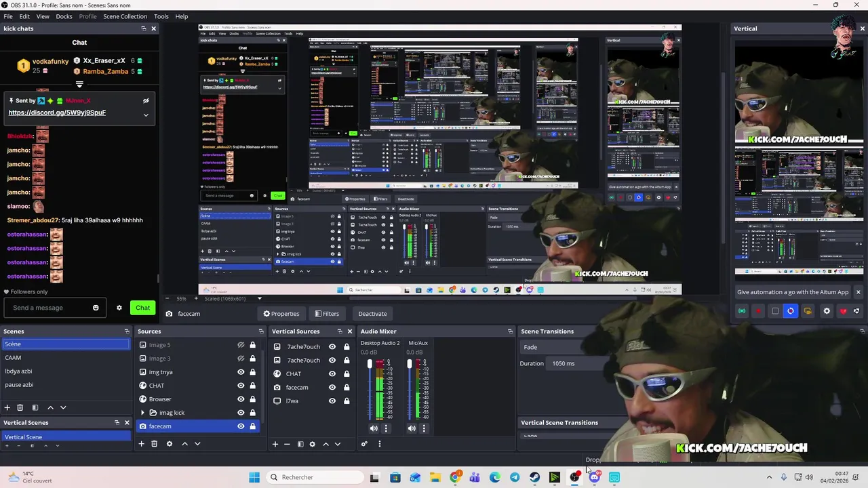Toggle visibility of Image 3 source
The width and height of the screenshot is (868, 488).
click(241, 359)
